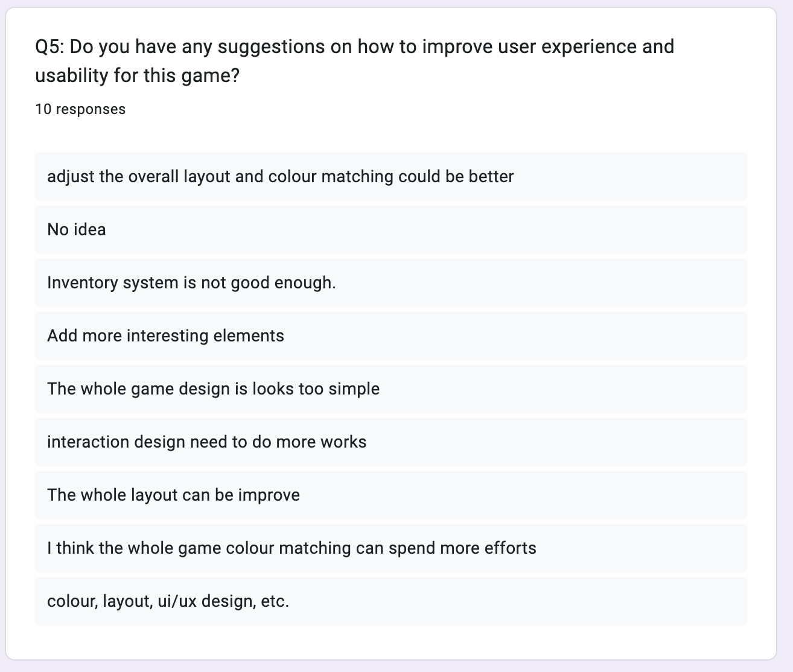The width and height of the screenshot is (793, 672).
Task: Click the 'interaction design need to do more works' response
Action: click(x=391, y=442)
